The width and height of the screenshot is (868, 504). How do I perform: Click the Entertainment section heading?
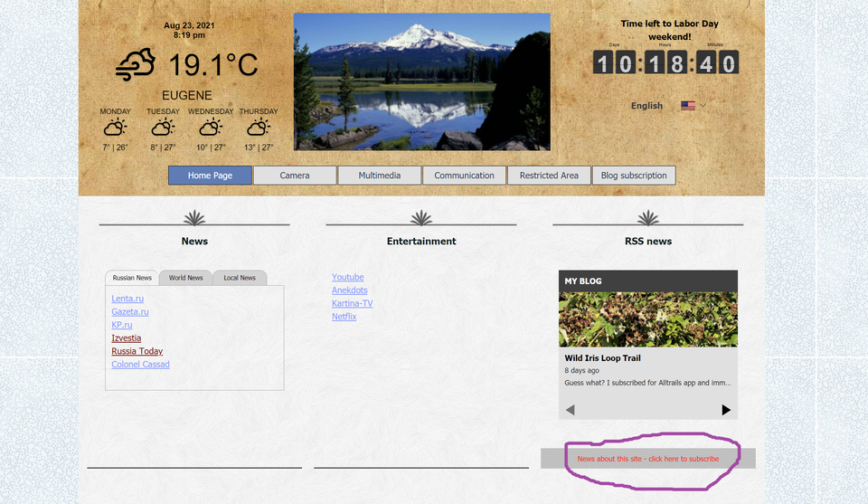click(421, 242)
